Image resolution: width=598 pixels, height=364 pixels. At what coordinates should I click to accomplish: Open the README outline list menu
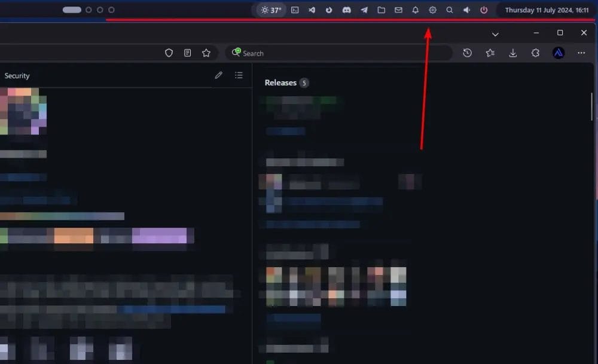[239, 75]
